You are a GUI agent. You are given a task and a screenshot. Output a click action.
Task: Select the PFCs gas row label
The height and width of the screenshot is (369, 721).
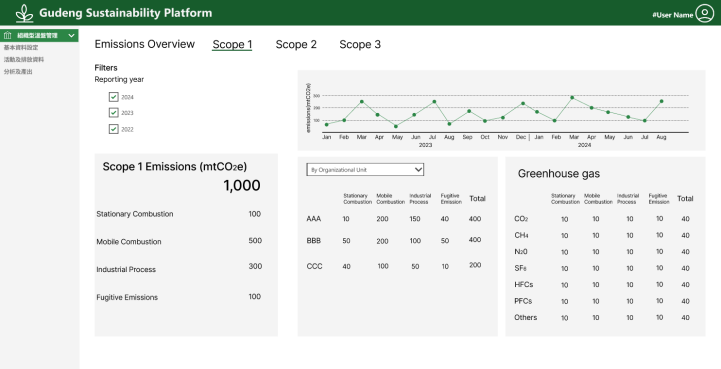pos(523,301)
